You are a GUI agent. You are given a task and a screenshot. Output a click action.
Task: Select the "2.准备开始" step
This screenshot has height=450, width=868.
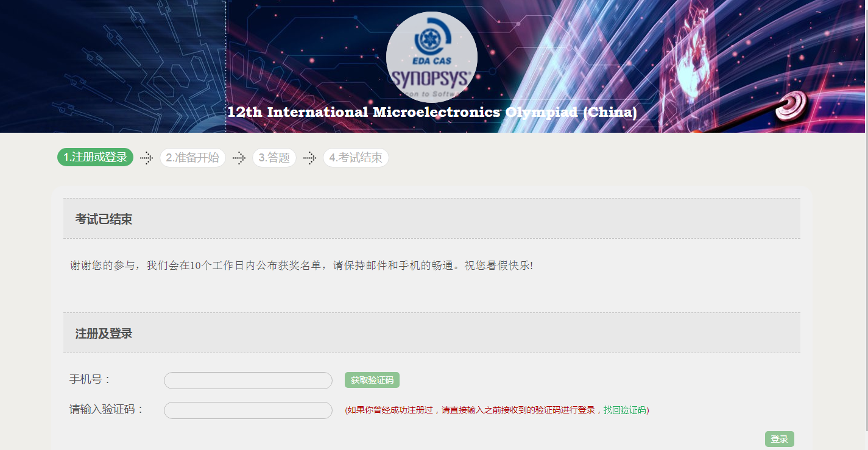(x=192, y=158)
